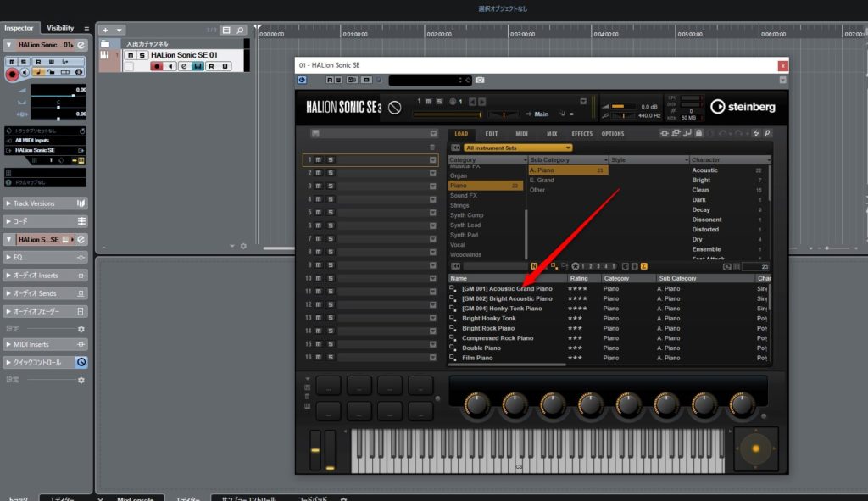Solo HALion Sonic SE 01 track in track list
868x501 pixels.
tap(142, 55)
